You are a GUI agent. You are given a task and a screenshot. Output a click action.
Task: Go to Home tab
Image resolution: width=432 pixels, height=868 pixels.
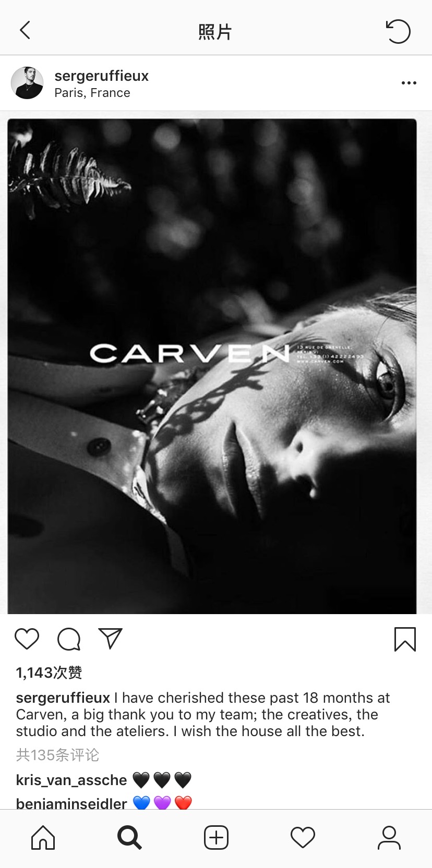[x=43, y=838]
